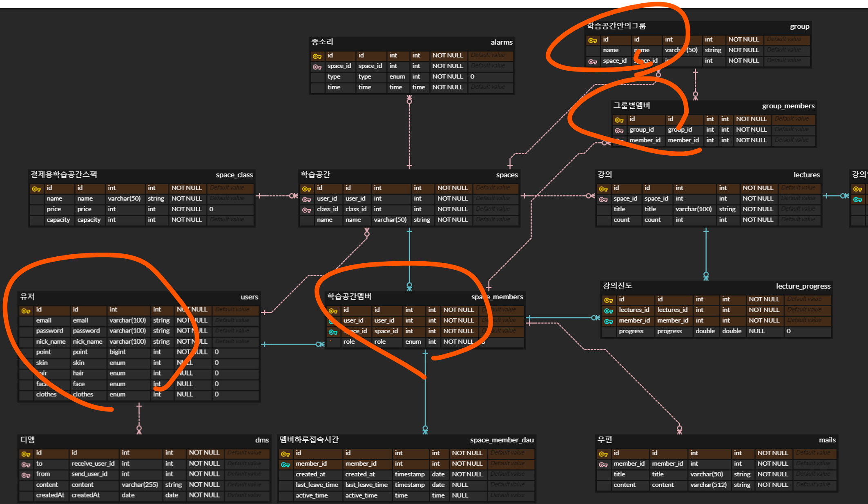
Task: Select the spaces table name header
Action: pyautogui.click(x=507, y=175)
